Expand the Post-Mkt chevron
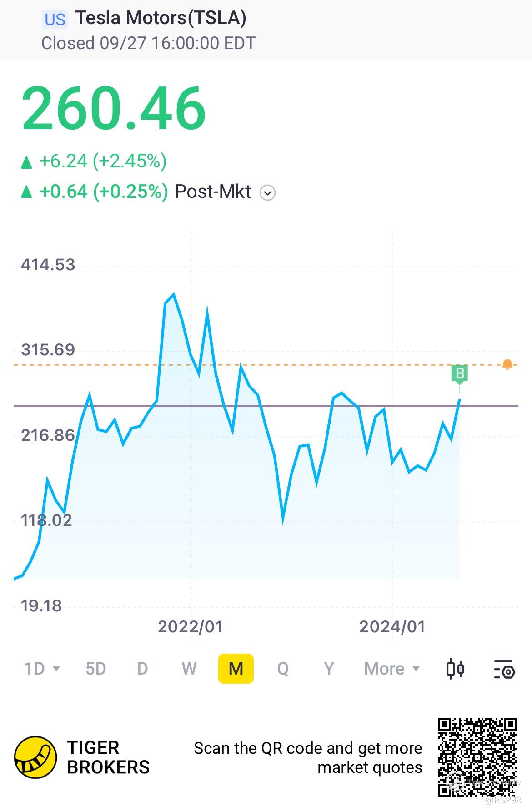The image size is (532, 812). [x=267, y=193]
